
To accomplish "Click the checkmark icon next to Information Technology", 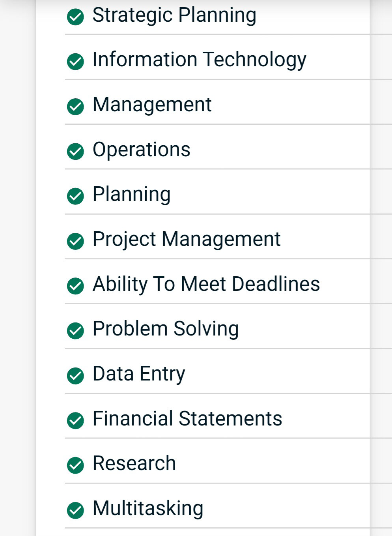I will pos(75,62).
